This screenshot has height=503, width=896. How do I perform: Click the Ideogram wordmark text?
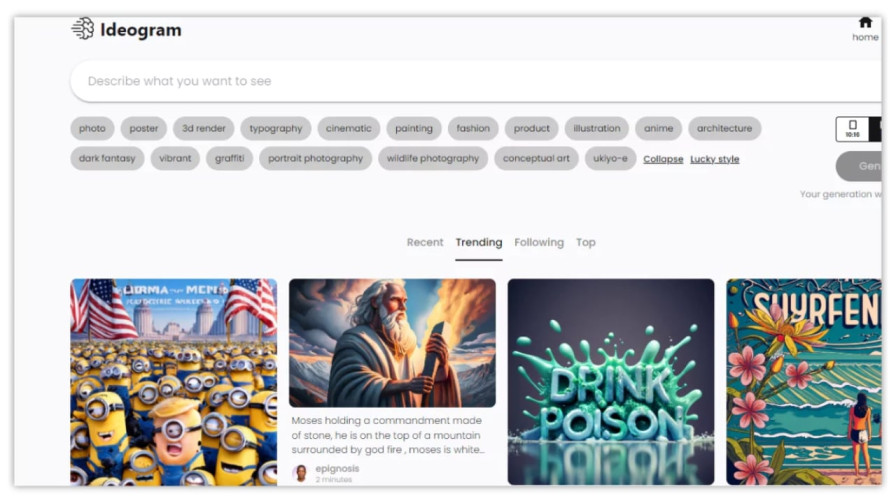coord(141,30)
